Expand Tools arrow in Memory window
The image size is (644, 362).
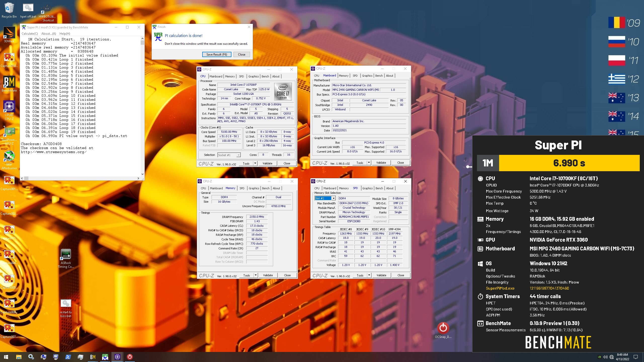tap(255, 275)
